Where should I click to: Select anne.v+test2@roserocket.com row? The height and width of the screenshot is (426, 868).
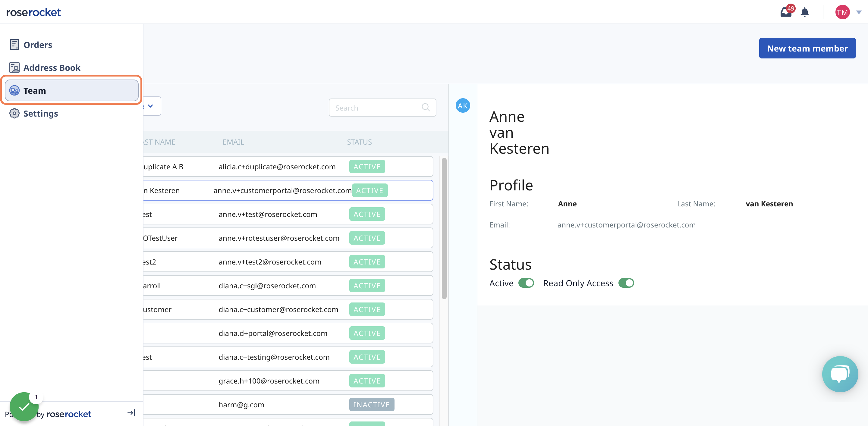(288, 262)
